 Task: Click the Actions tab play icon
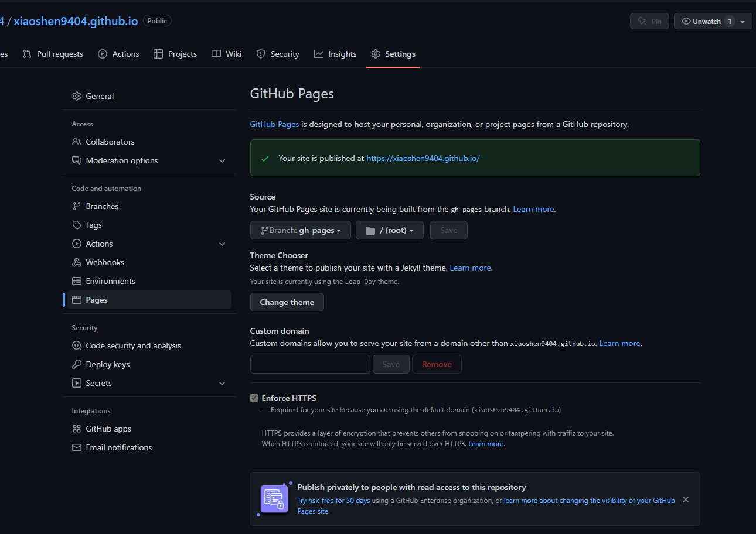coord(103,54)
